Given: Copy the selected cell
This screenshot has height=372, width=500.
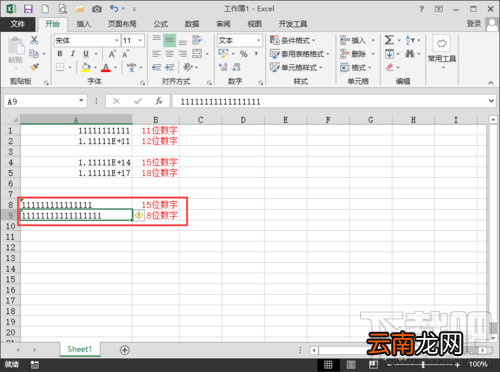Looking at the screenshot, I should click(x=34, y=54).
